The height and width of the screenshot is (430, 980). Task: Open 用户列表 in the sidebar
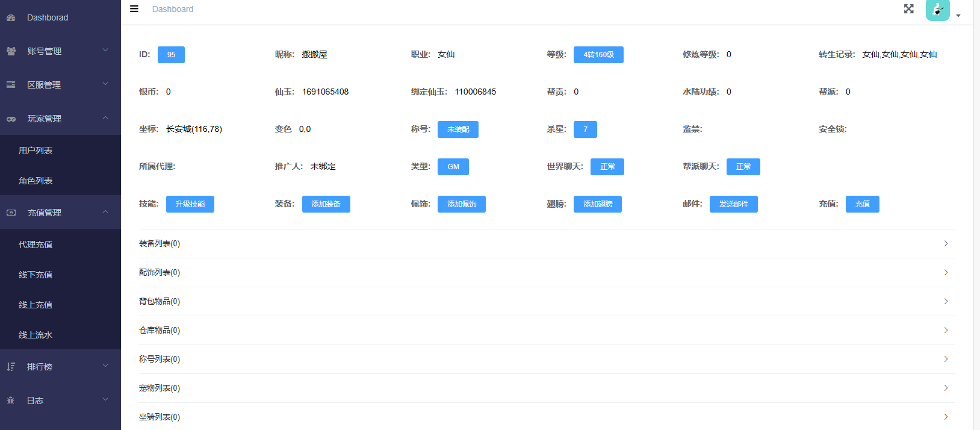[36, 151]
